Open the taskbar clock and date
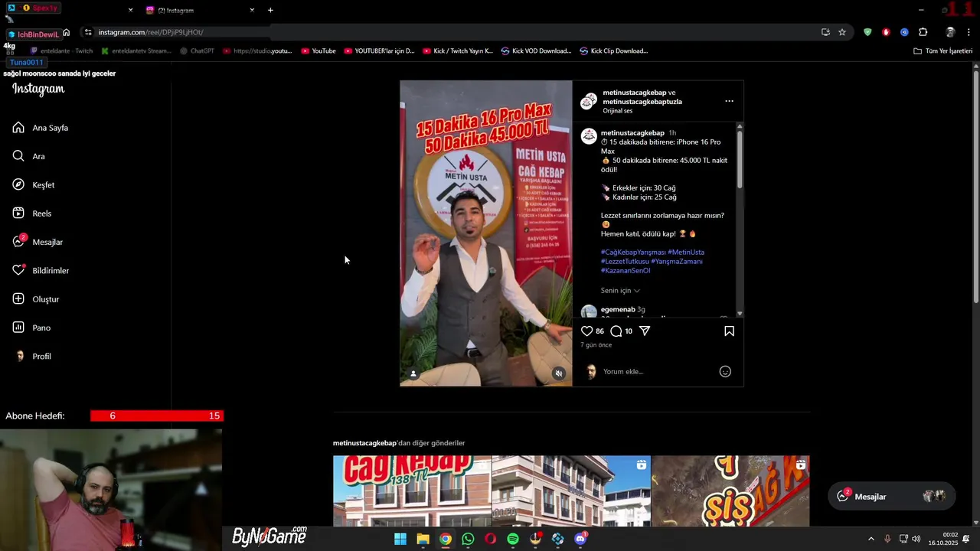 click(x=942, y=539)
